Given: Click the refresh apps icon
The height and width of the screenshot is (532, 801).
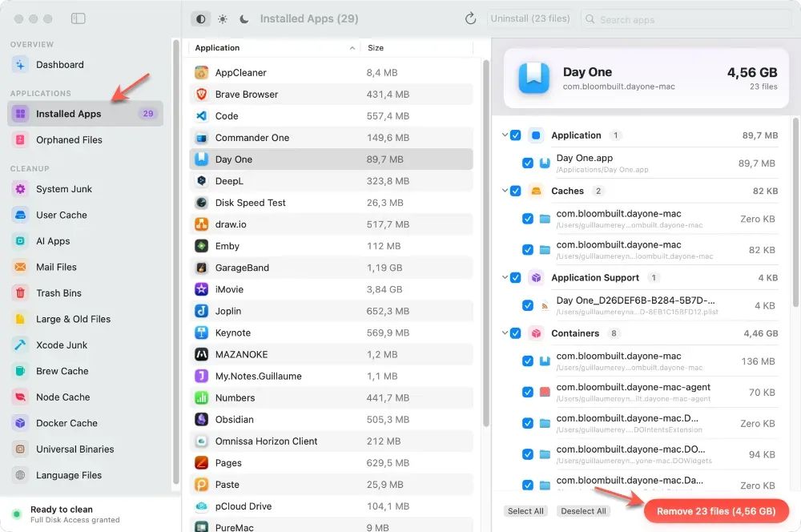Looking at the screenshot, I should click(x=470, y=19).
